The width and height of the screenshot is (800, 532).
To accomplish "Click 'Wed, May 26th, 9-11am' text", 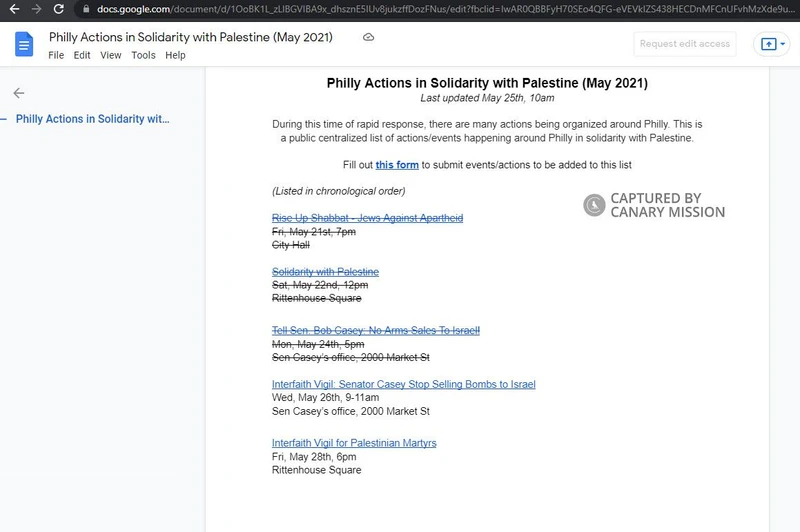I will tap(326, 397).
